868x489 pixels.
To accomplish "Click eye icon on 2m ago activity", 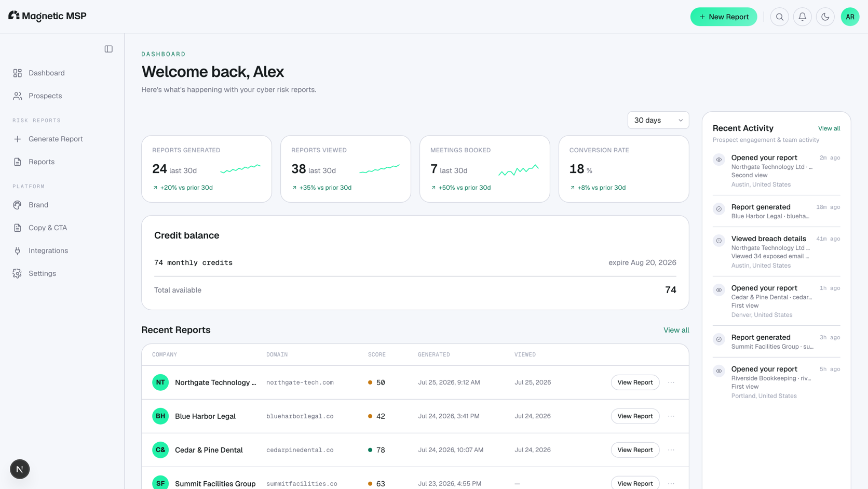I will 719,160.
